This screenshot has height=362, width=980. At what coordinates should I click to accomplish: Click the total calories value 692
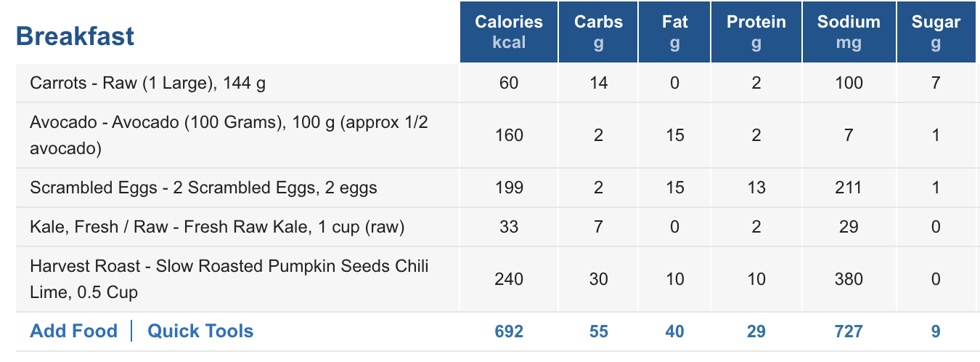click(509, 331)
